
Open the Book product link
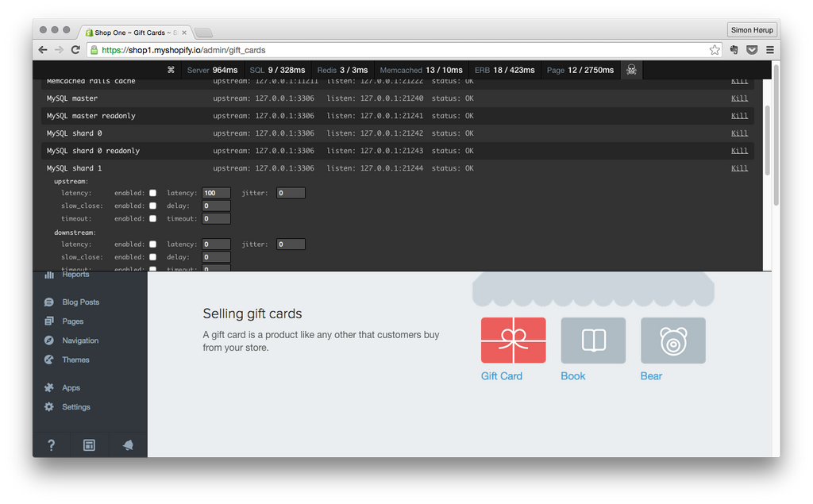coord(572,376)
